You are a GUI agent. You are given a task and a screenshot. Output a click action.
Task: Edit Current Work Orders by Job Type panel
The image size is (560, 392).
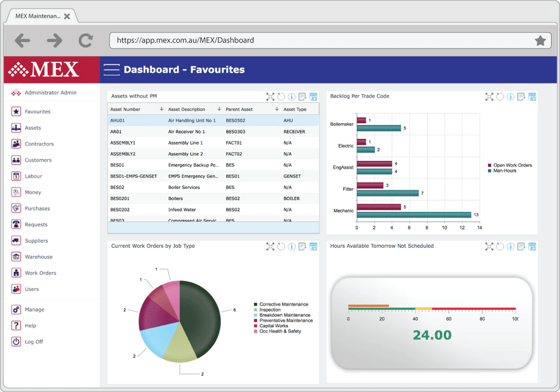tap(303, 246)
